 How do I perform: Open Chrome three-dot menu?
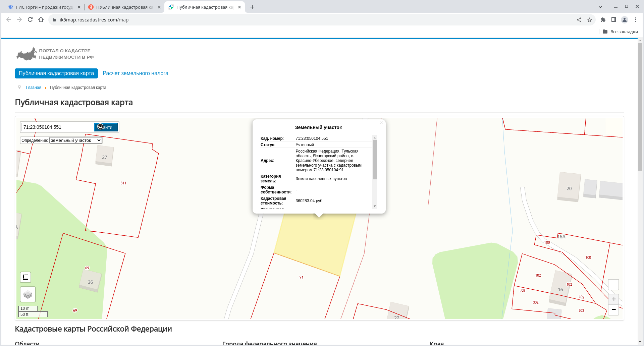pyautogui.click(x=635, y=20)
